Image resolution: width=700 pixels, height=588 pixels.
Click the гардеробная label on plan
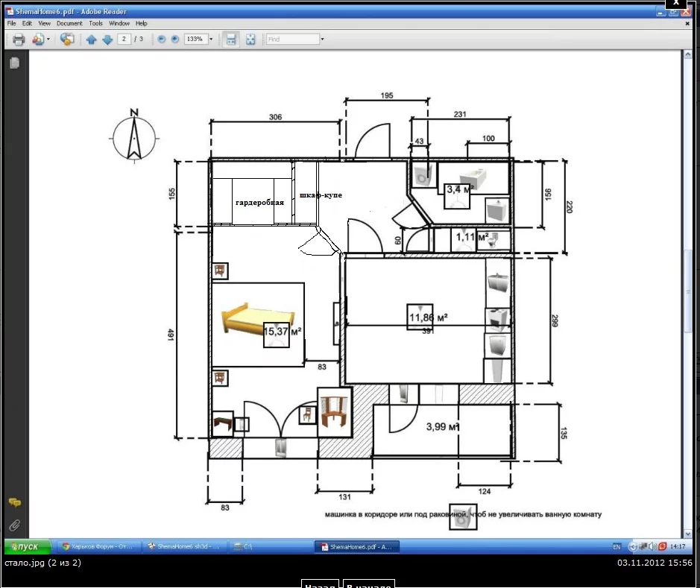click(259, 203)
